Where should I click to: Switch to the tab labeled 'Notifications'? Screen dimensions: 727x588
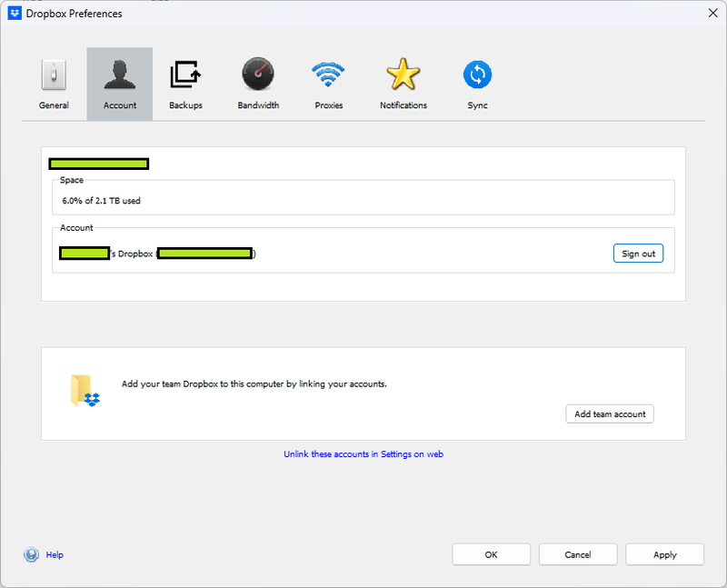click(x=403, y=105)
